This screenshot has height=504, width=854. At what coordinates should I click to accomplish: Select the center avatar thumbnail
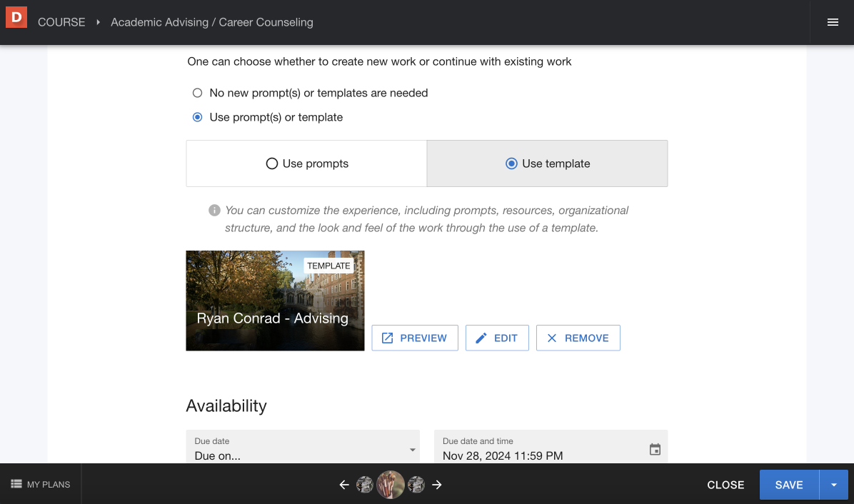tap(391, 485)
